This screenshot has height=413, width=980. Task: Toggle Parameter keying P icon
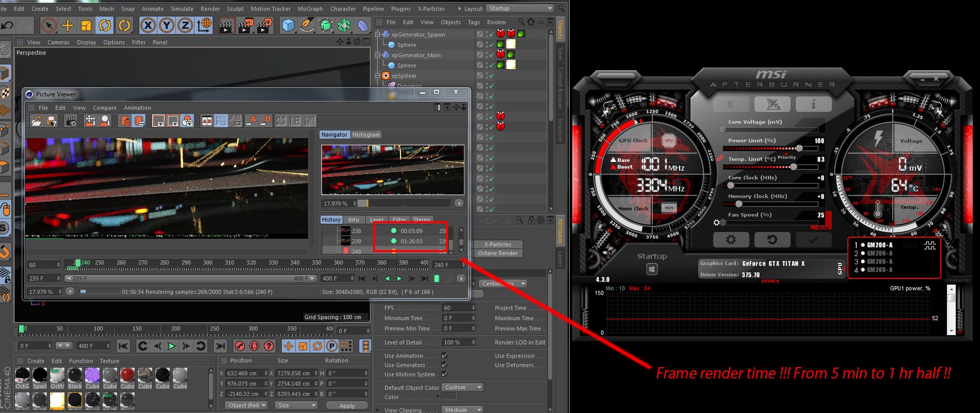[x=332, y=346]
